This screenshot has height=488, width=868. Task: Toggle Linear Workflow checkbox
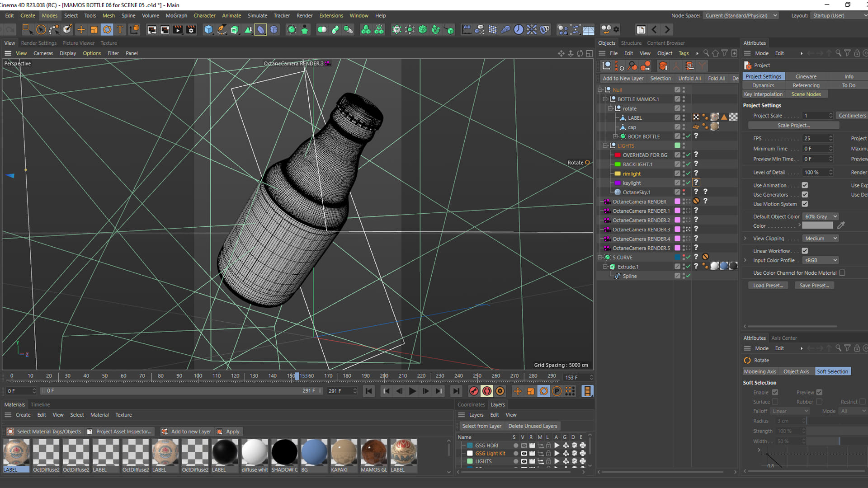[x=805, y=251]
